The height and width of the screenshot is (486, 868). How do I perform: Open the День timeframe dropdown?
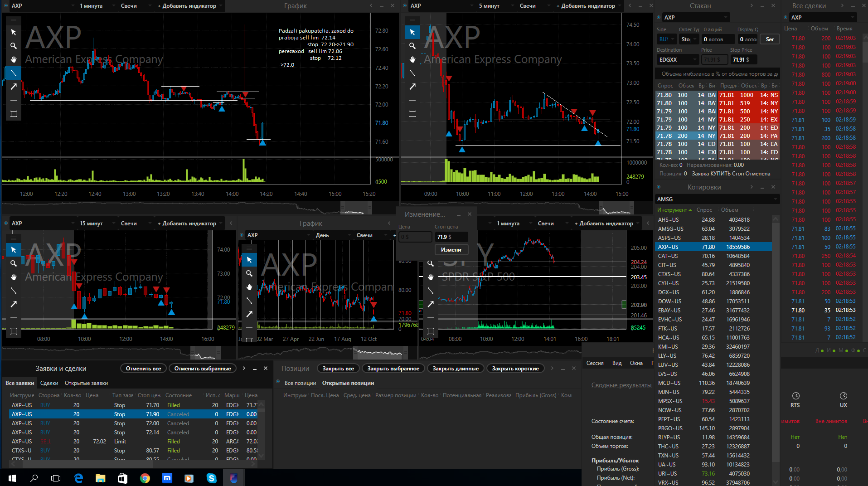click(334, 235)
